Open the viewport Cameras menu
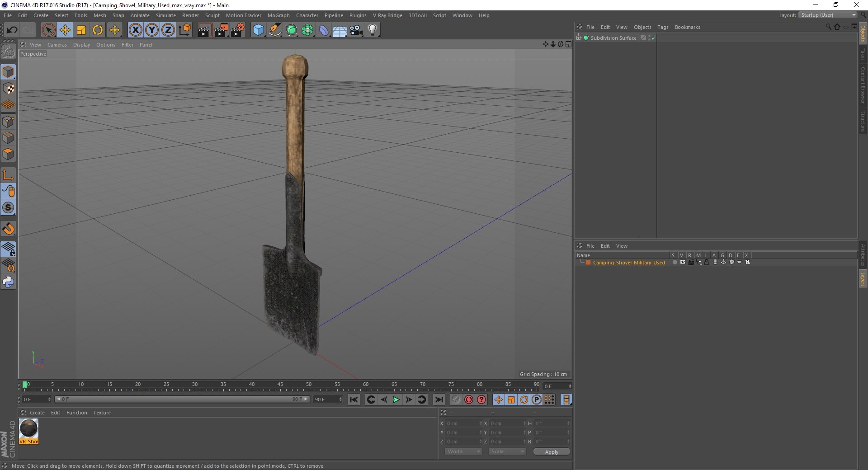Viewport: 868px width, 470px height. click(57, 45)
